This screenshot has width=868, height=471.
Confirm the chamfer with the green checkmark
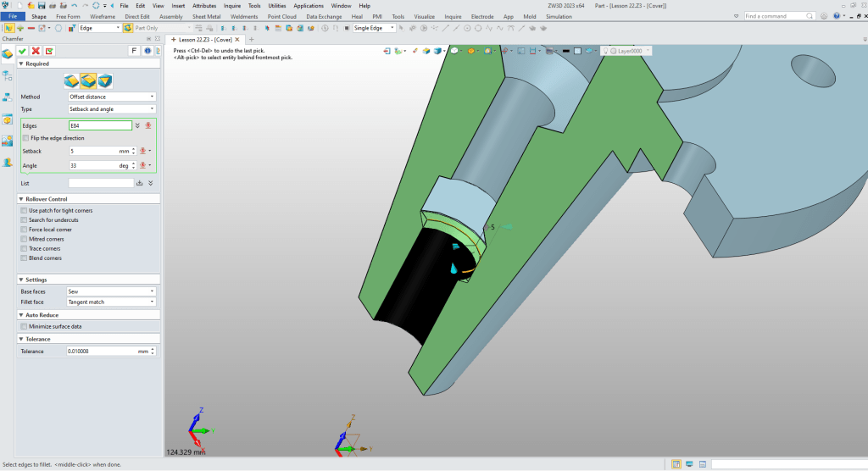click(22, 51)
